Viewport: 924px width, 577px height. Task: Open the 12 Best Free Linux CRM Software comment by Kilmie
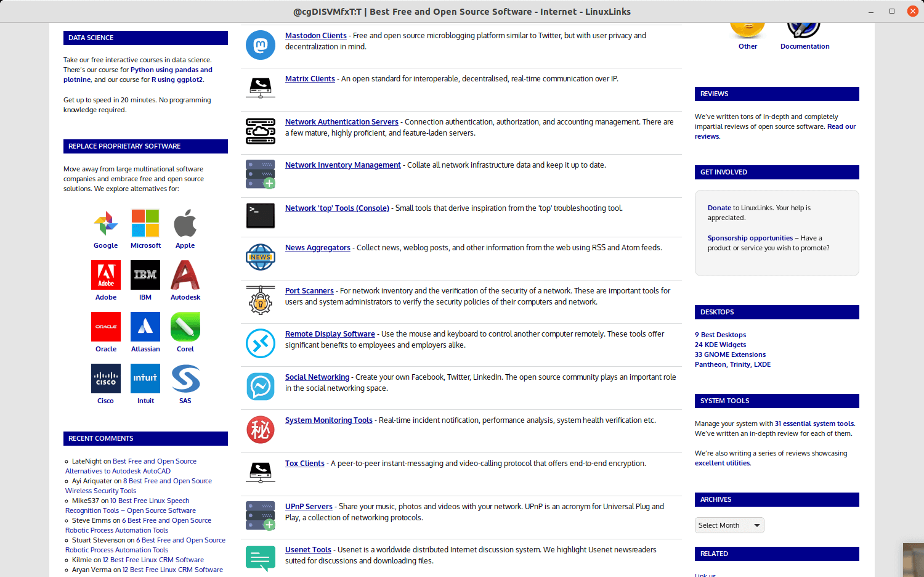153,560
